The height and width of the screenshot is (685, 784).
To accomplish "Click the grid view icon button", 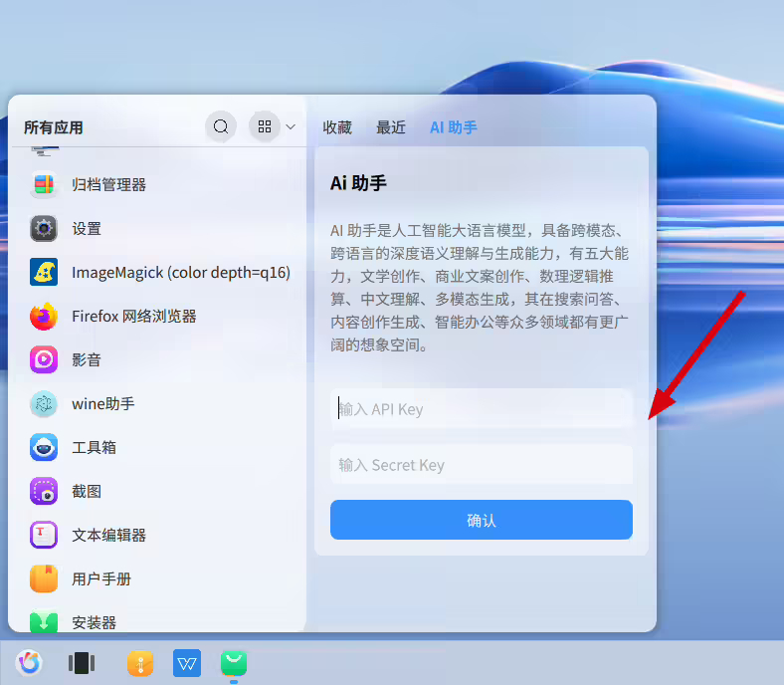I will 264,126.
